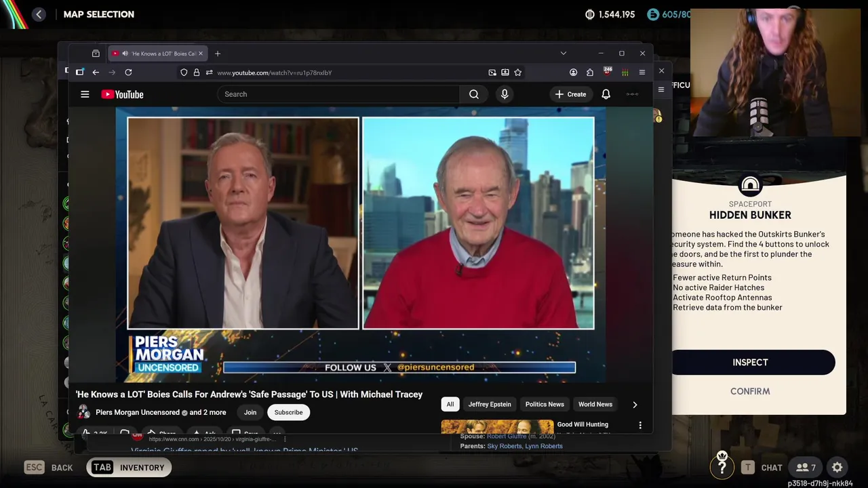
Task: Open the Firefox hamburger application menu
Action: coord(642,73)
